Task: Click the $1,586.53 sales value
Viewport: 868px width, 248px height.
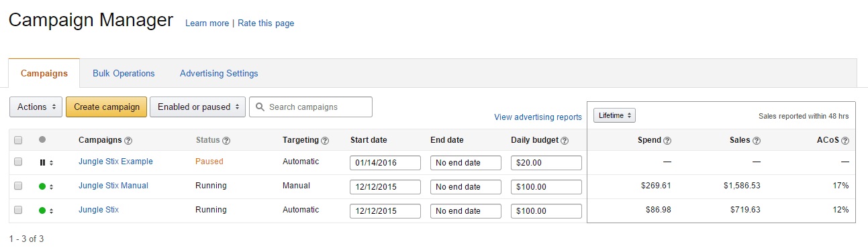Action: point(742,186)
